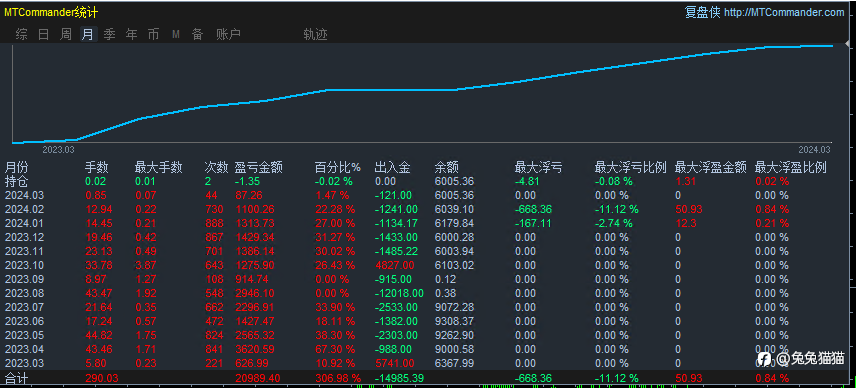Click the 复盘侠 brand label
The image size is (856, 388).
(x=703, y=12)
